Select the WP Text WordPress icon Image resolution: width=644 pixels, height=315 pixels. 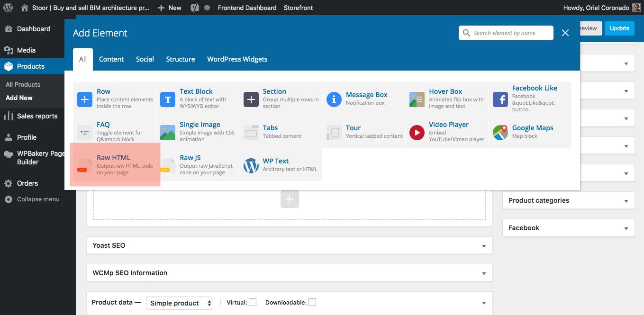click(251, 166)
